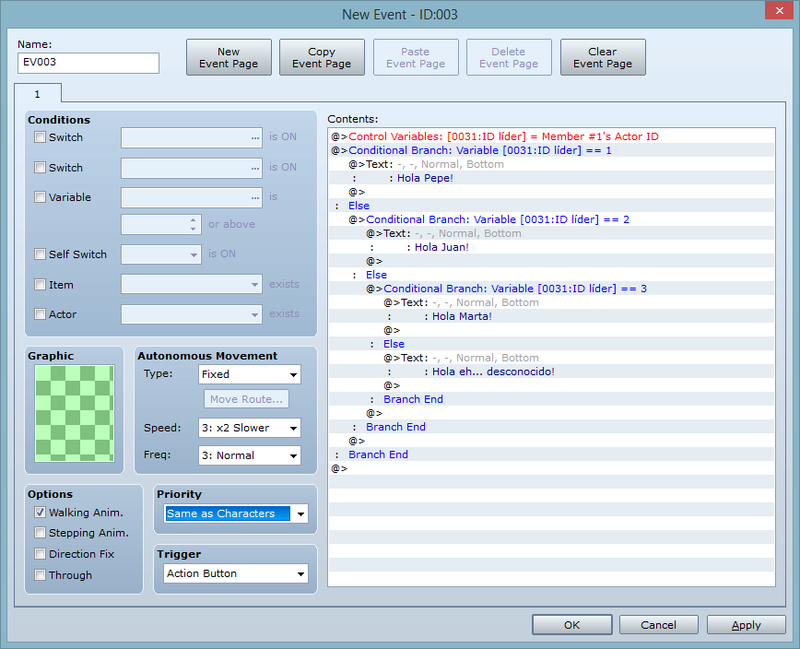Click the Graphic checkered preview tile
This screenshot has width=800, height=649.
[74, 414]
